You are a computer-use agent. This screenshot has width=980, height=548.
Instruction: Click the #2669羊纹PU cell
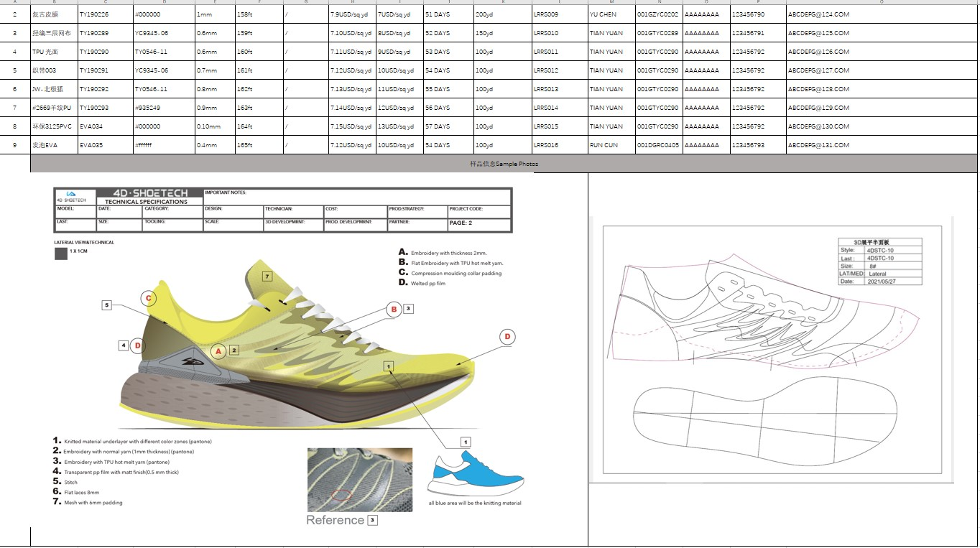pyautogui.click(x=54, y=108)
